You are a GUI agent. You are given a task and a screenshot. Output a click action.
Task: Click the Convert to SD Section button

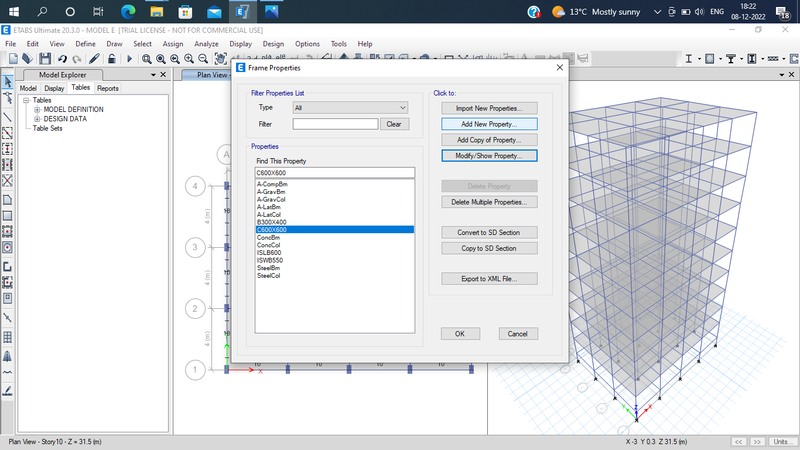(x=489, y=233)
